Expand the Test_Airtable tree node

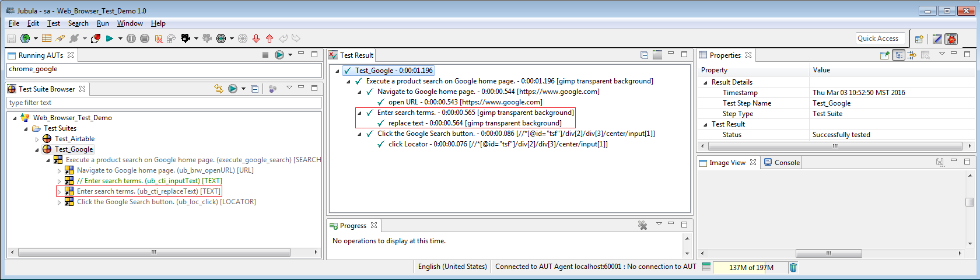37,139
